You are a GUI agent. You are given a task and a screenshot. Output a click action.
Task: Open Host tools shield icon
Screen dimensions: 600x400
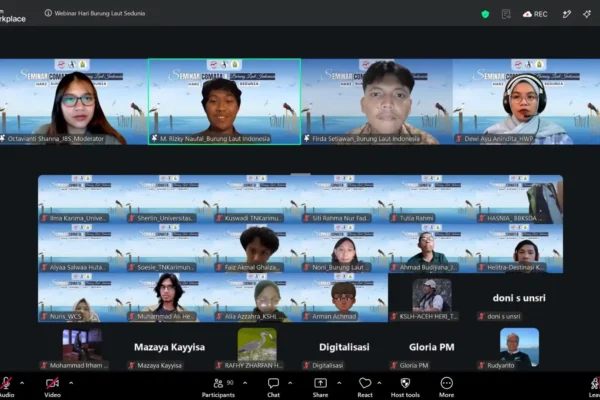coord(405,383)
